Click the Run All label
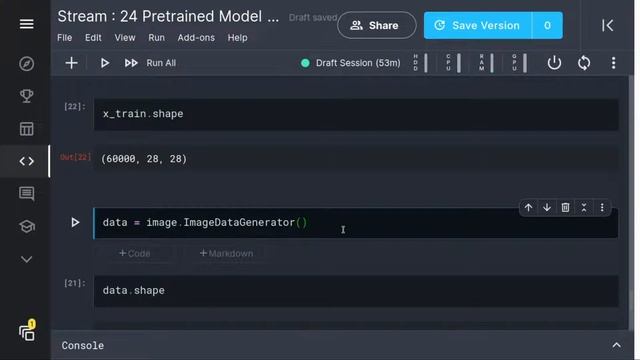Viewport: 640px width, 360px height. tap(161, 63)
